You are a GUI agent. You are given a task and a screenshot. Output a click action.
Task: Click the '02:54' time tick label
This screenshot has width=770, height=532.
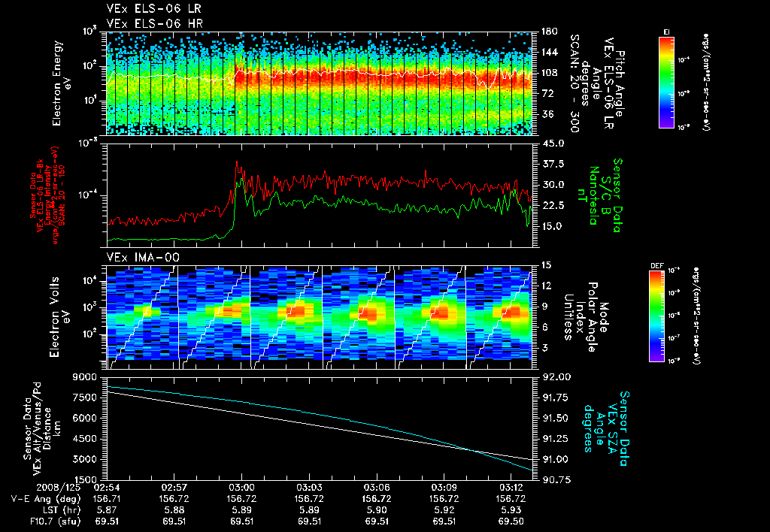tap(107, 488)
